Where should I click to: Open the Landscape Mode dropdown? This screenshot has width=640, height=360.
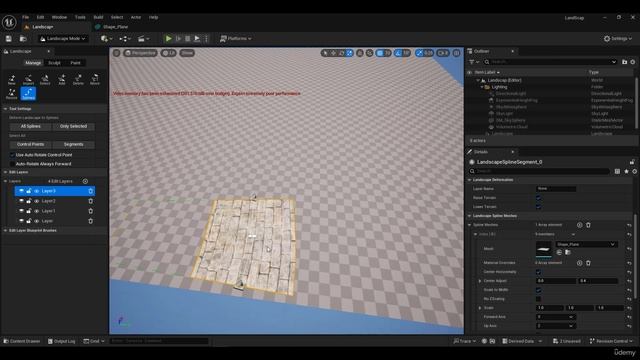pos(63,38)
